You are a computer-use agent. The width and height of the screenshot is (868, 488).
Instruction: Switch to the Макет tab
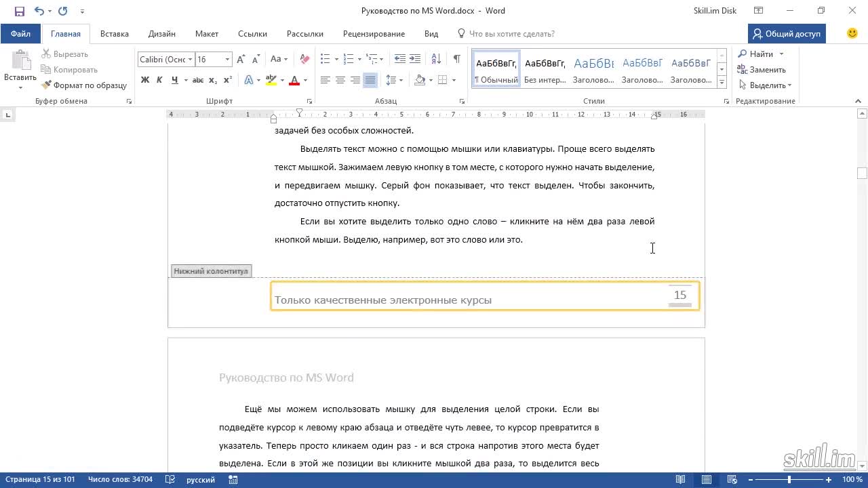click(207, 33)
